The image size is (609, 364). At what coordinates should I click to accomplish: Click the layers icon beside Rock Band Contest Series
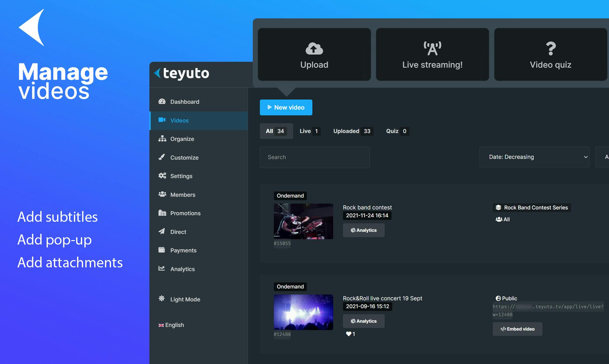coord(498,208)
